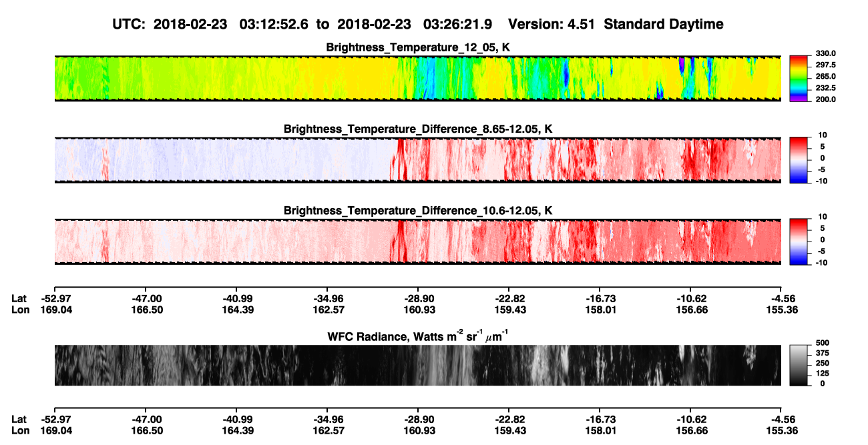868x445 pixels.
Task: Click the '330.0' color bar tick label
Action: coord(826,53)
